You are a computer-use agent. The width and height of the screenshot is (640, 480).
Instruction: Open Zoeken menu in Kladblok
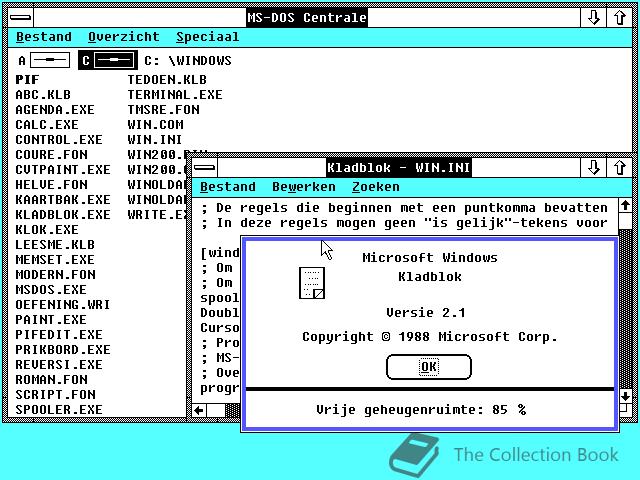(x=376, y=187)
